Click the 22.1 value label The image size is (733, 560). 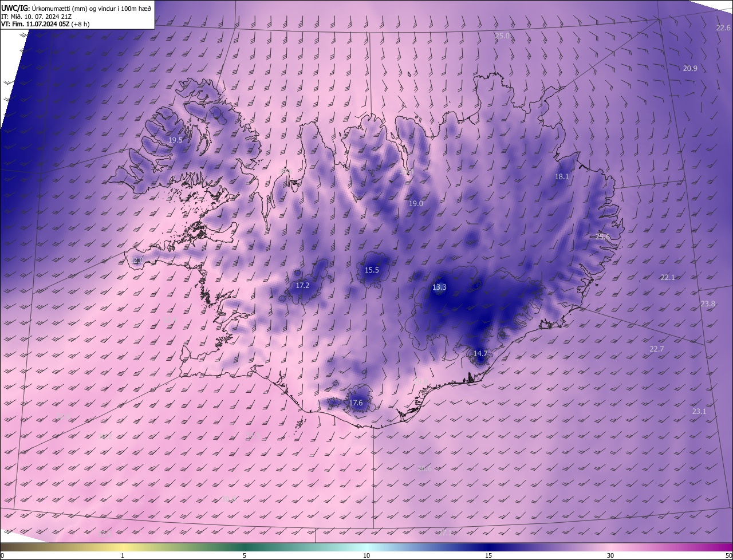tap(668, 278)
